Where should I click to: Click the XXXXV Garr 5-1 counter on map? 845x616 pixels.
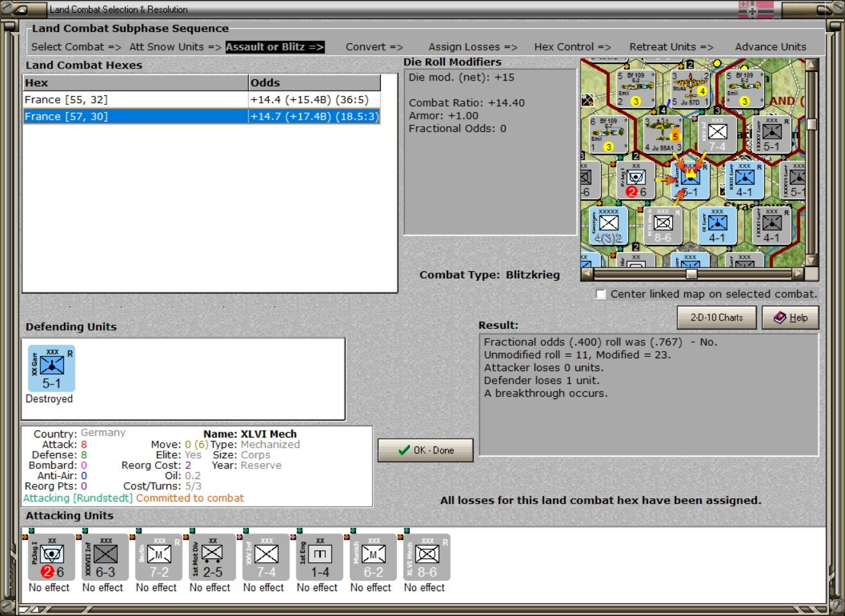coord(771,135)
